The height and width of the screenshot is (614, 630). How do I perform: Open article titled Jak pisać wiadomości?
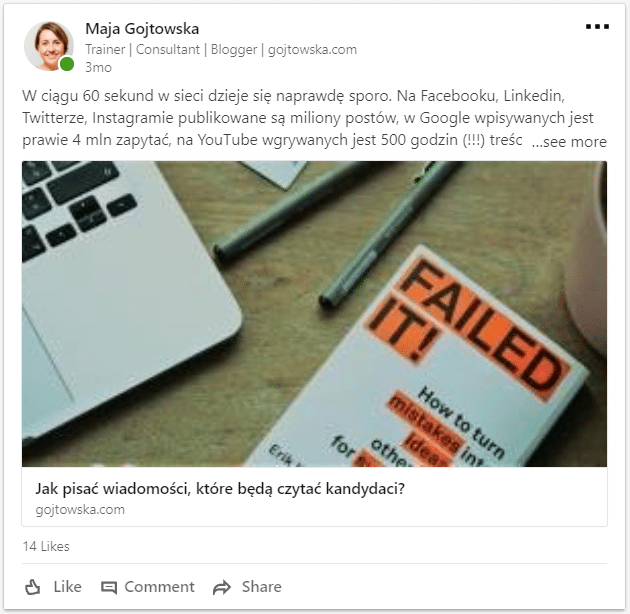[x=220, y=489]
